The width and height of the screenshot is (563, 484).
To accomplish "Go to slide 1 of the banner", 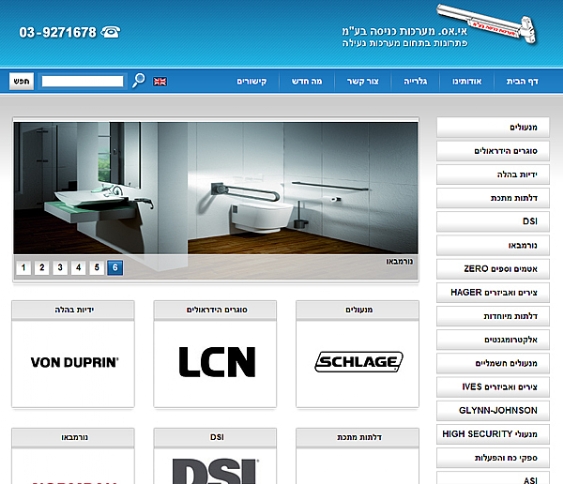I will tap(24, 267).
